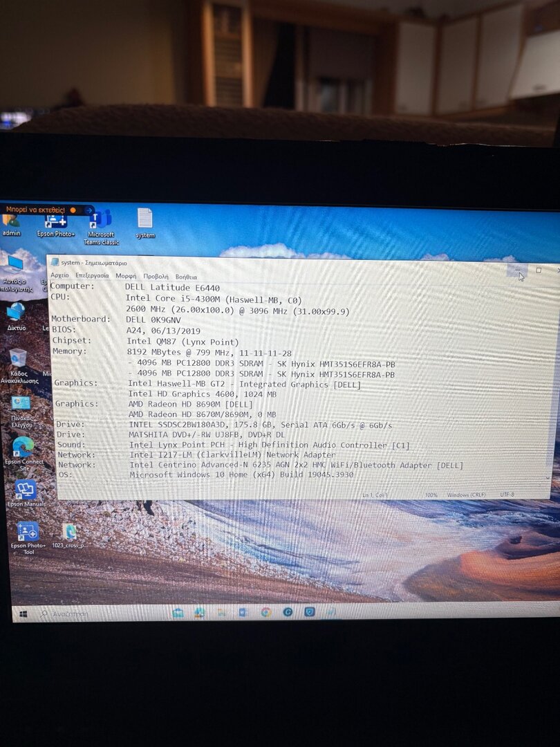560x747 pixels.
Task: Click the 'Intel Lynx Point PCH' sound line
Action: pos(270,445)
